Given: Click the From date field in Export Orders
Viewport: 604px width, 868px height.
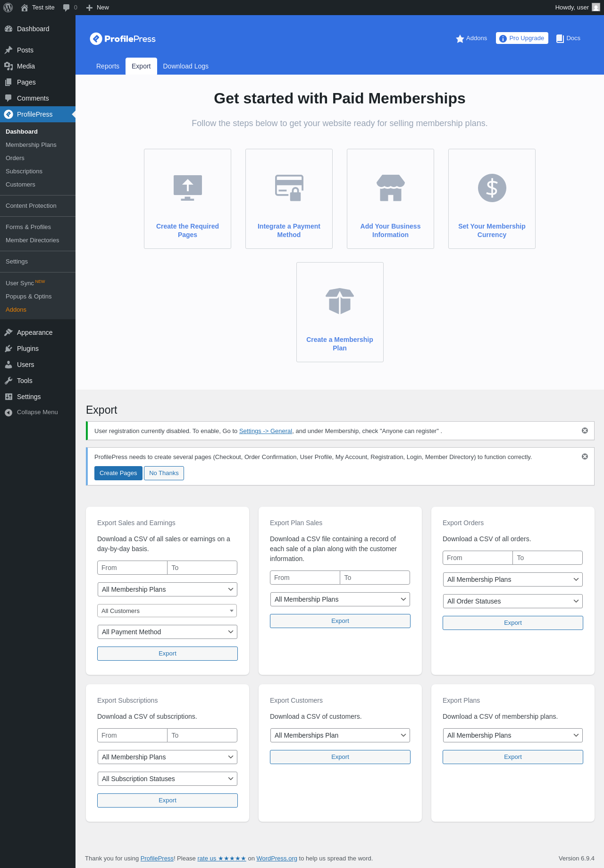Looking at the screenshot, I should click(478, 558).
